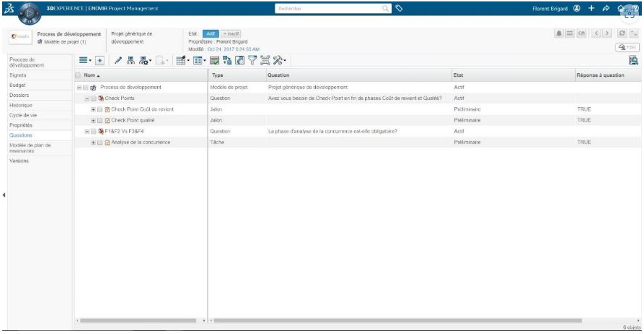The image size is (644, 334).
Task: Collapse the Check Points tree node
Action: (x=87, y=99)
